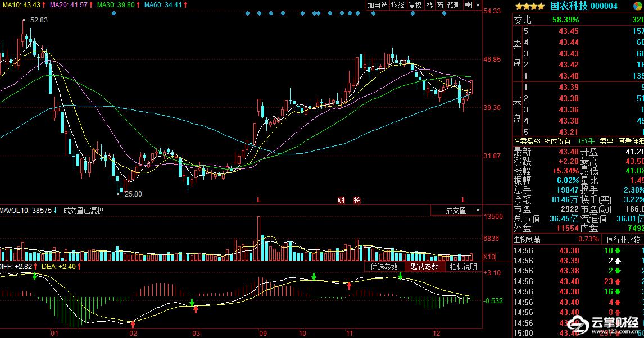Image resolution: width=644 pixels, height=338 pixels.
Task: Switch to the 默认参数 tab
Action: coord(424,267)
